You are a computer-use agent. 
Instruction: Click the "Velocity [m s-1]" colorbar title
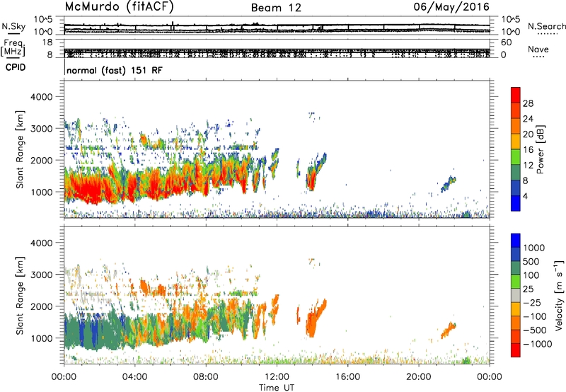[559, 295]
